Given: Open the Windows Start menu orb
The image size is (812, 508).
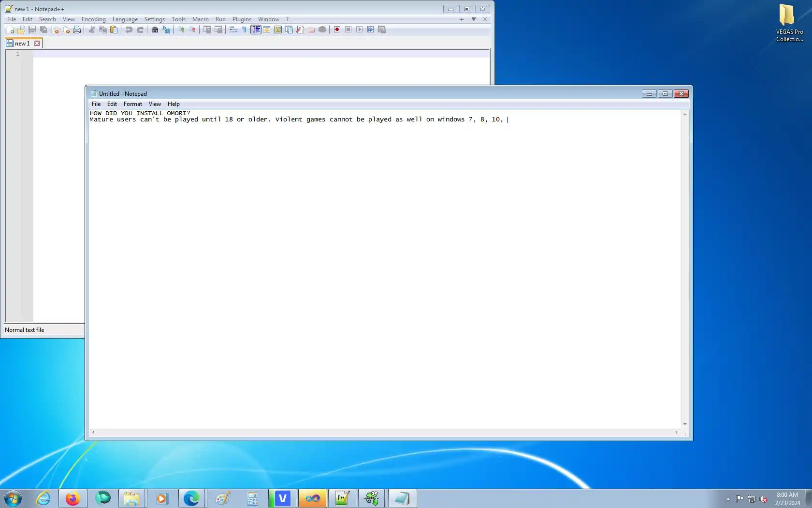Looking at the screenshot, I should coord(13,498).
